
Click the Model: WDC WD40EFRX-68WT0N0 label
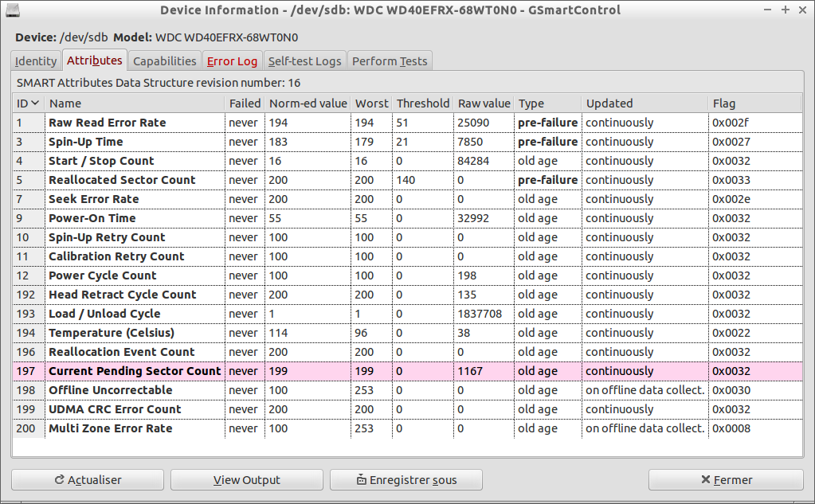tap(206, 37)
